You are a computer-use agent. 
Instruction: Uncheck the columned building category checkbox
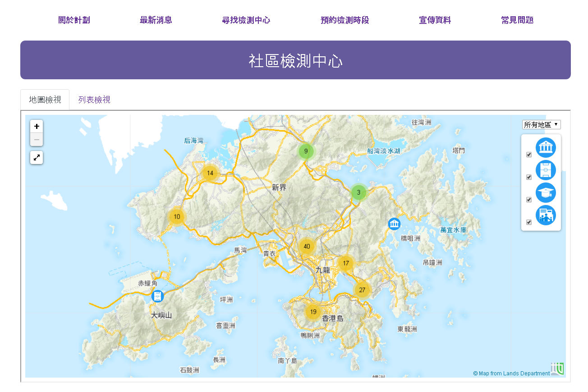[x=529, y=155]
